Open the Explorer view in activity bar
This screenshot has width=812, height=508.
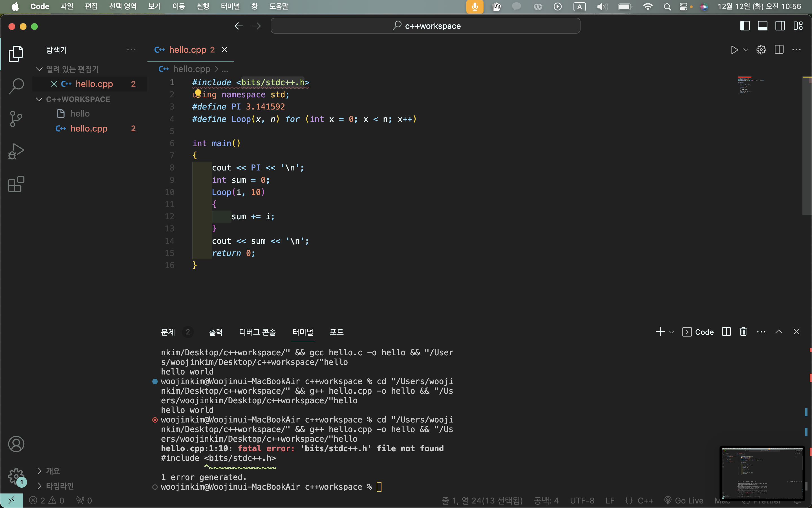click(x=16, y=54)
